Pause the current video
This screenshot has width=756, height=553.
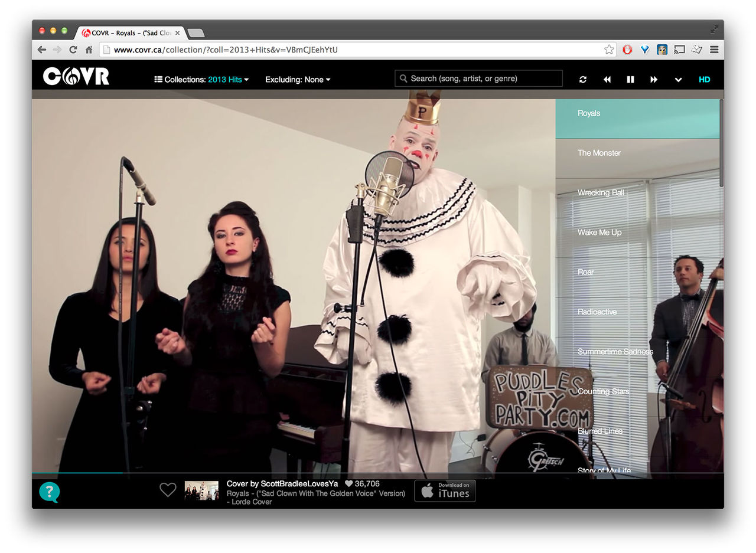point(630,80)
